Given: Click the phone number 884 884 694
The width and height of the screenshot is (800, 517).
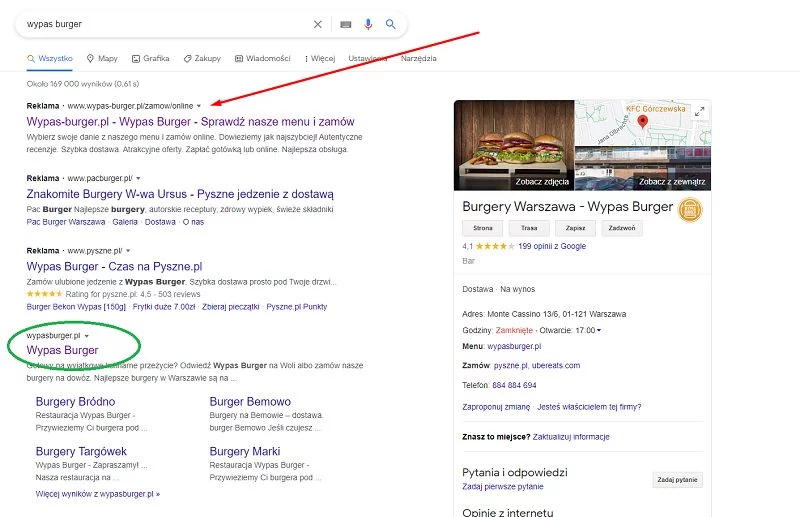Looking at the screenshot, I should pyautogui.click(x=514, y=385).
